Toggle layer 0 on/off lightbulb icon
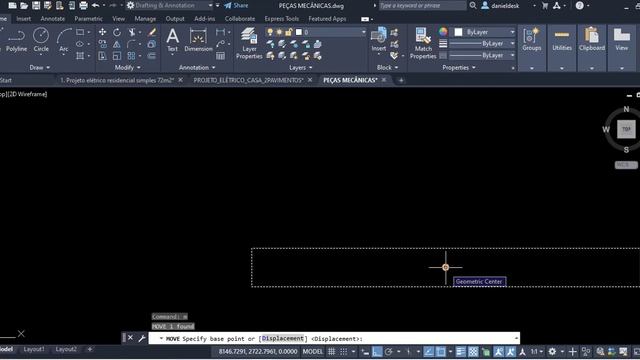 coord(270,32)
